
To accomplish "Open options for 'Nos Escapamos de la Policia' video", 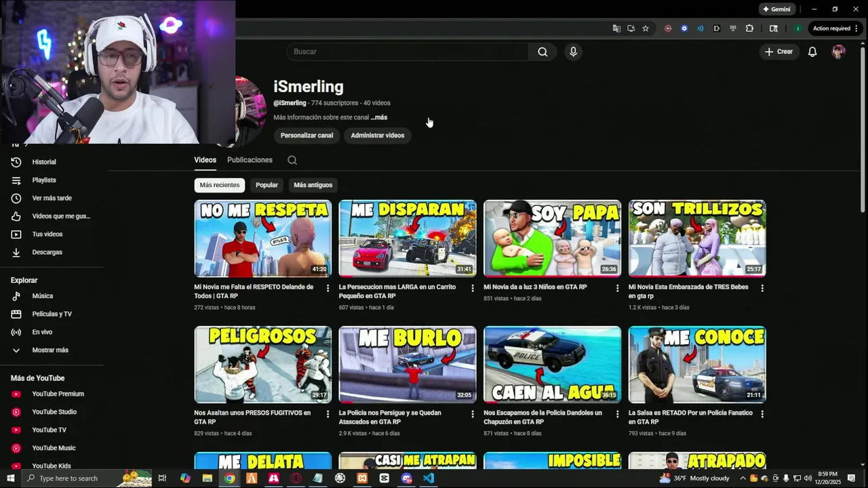I will click(617, 414).
